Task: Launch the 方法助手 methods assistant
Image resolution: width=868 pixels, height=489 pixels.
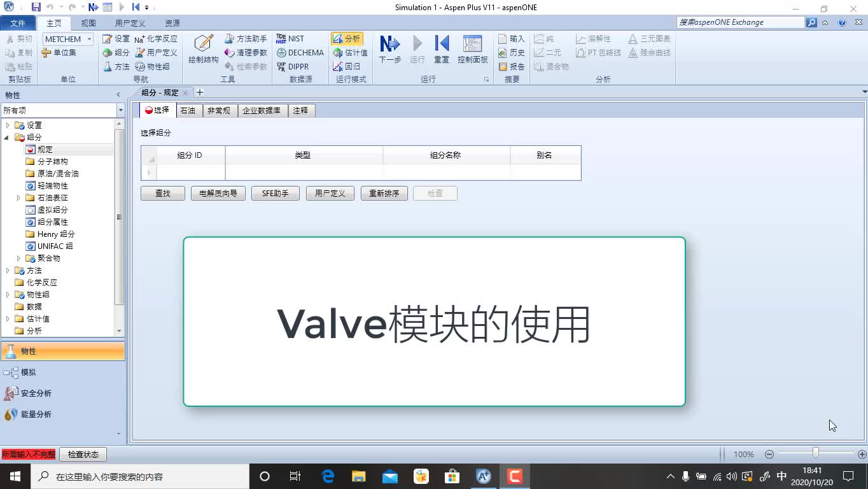Action: pyautogui.click(x=247, y=38)
